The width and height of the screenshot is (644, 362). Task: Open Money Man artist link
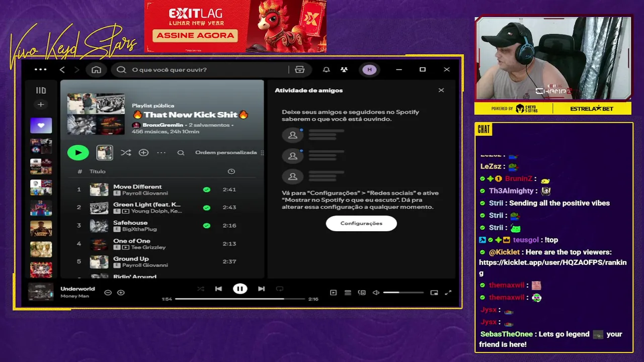tap(74, 296)
